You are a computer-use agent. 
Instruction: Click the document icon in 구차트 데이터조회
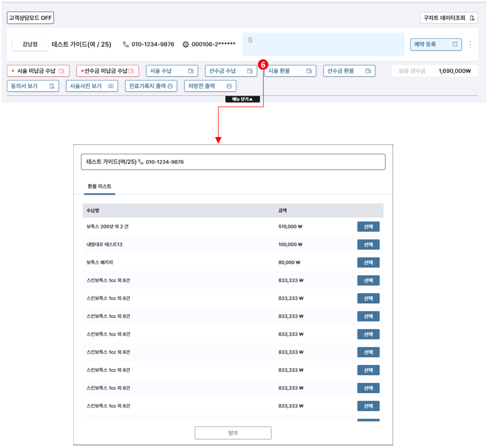472,18
